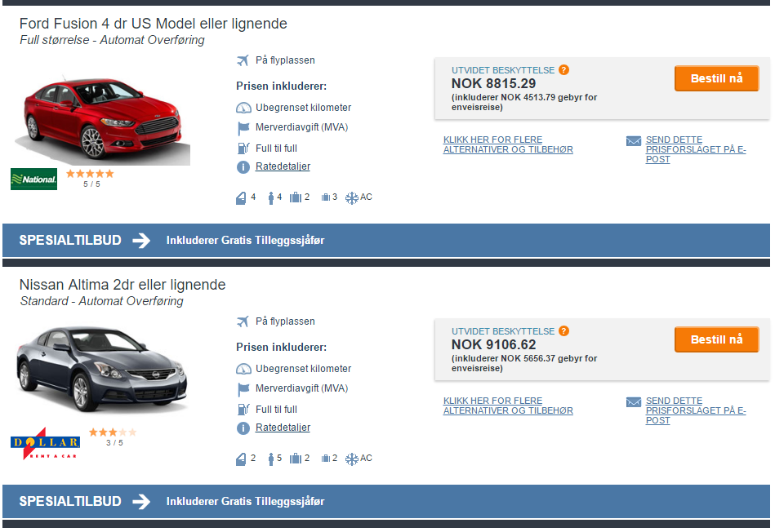Image resolution: width=775 pixels, height=532 pixels.
Task: Click the passenger icon for Nissan Altima
Action: (x=271, y=459)
